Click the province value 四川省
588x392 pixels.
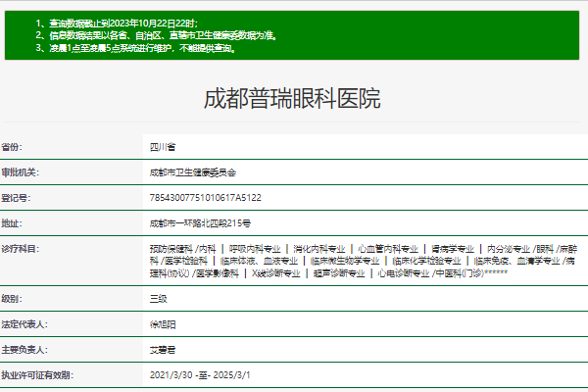click(163, 147)
